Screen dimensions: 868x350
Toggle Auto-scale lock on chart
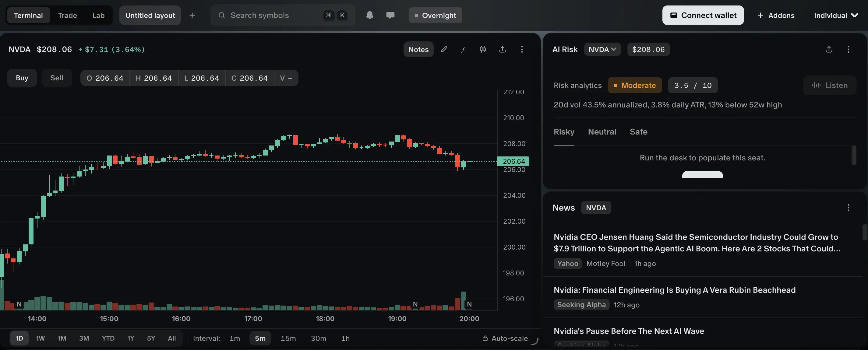[505, 338]
